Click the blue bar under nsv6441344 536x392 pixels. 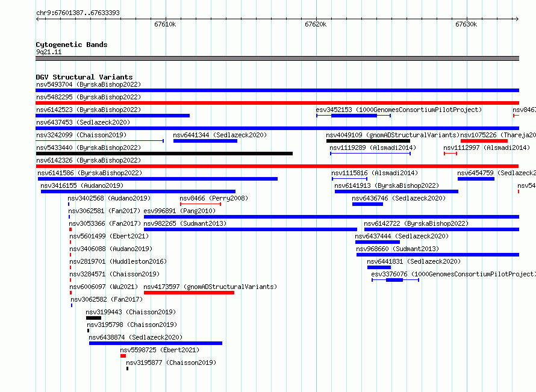coord(205,141)
